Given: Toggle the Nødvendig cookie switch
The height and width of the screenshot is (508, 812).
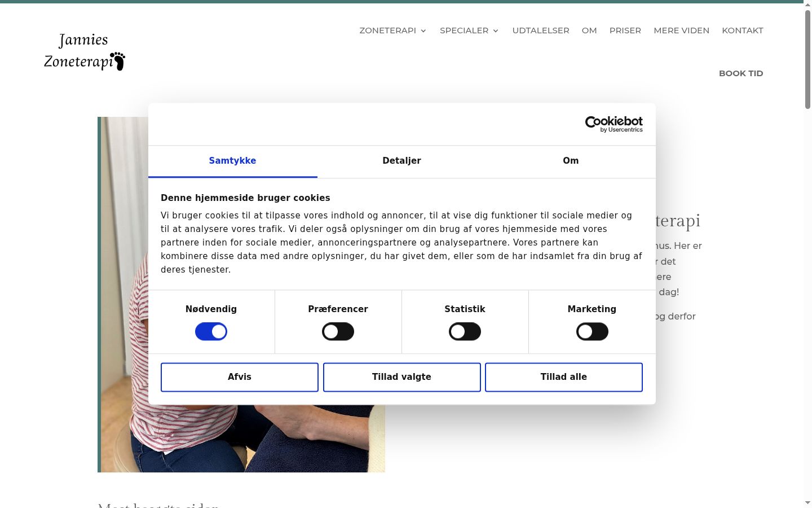Looking at the screenshot, I should coord(211,331).
